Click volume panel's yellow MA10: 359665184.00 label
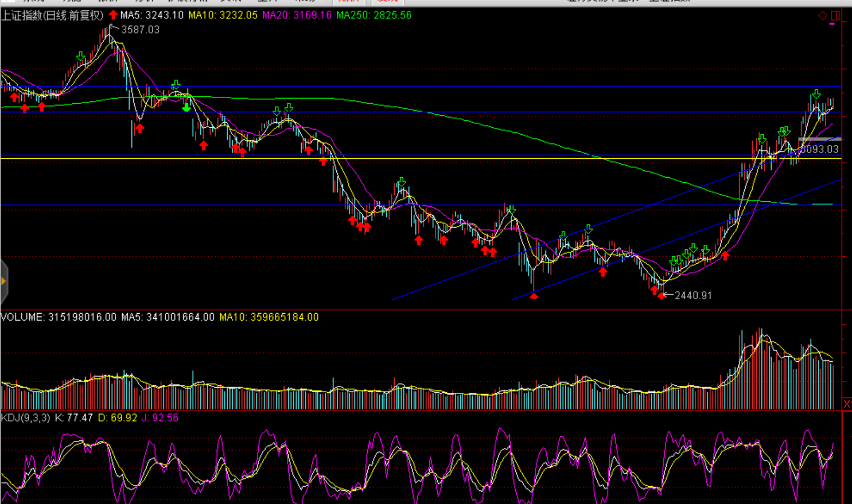Screen dimensions: 852x504 [x=269, y=317]
